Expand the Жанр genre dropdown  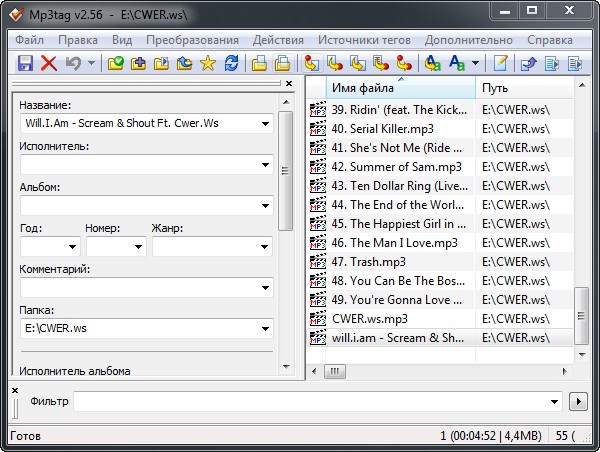[264, 247]
